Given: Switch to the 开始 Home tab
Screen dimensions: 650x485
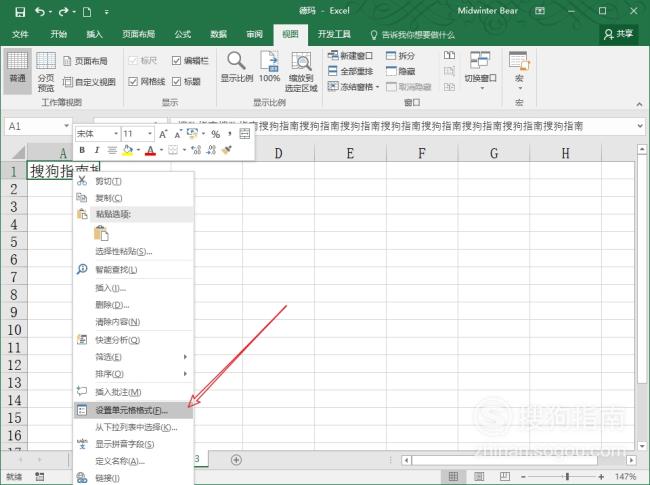Looking at the screenshot, I should click(x=58, y=34).
